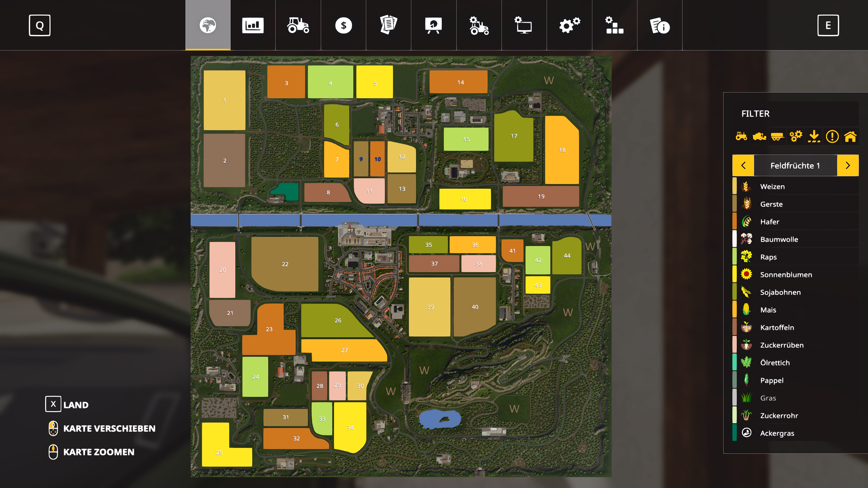Open the dollar sign finances tab
Image resolution: width=868 pixels, height=488 pixels.
coord(343,25)
